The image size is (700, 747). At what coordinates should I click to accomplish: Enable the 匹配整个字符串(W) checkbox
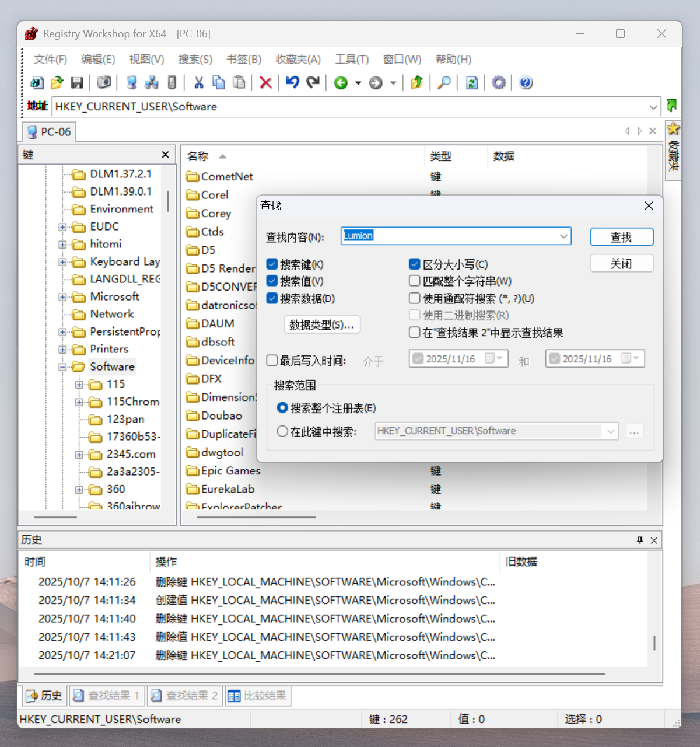point(415,281)
